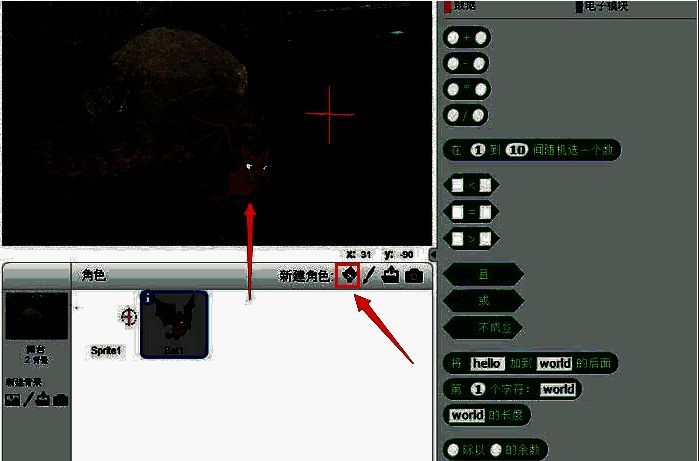
Task: Click new sprite from camera icon
Action: click(x=414, y=275)
